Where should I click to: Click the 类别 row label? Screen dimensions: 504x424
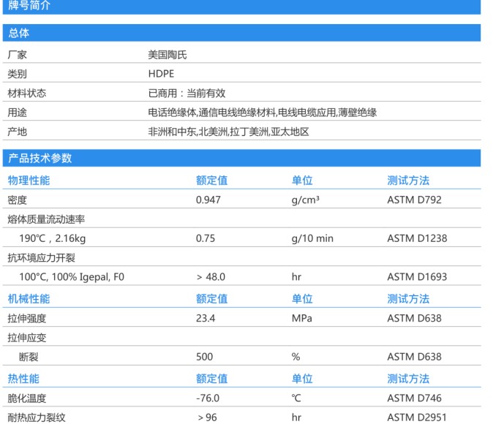click(18, 74)
